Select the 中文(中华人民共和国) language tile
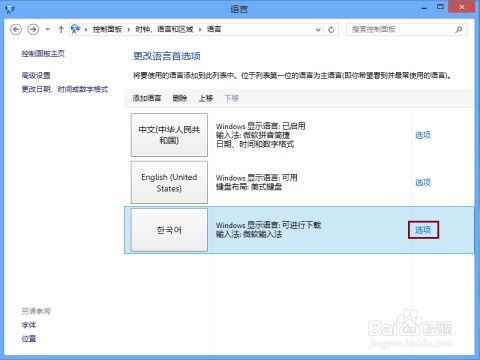Image resolution: width=480 pixels, height=360 pixels. [169, 135]
